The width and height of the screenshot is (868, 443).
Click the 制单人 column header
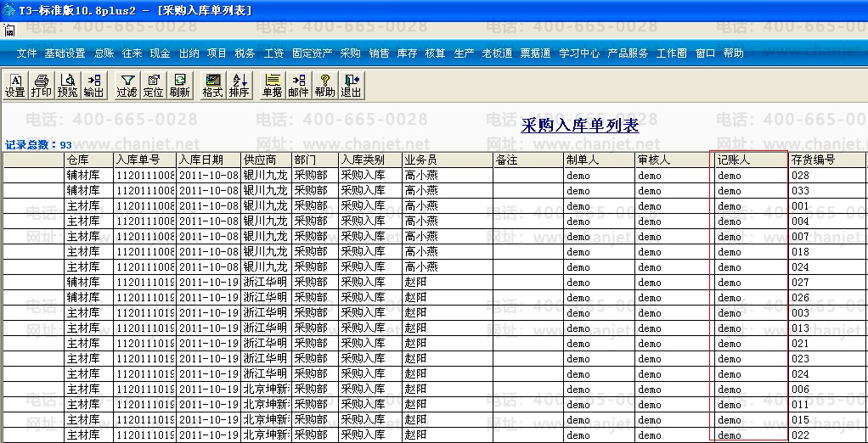pyautogui.click(x=599, y=160)
